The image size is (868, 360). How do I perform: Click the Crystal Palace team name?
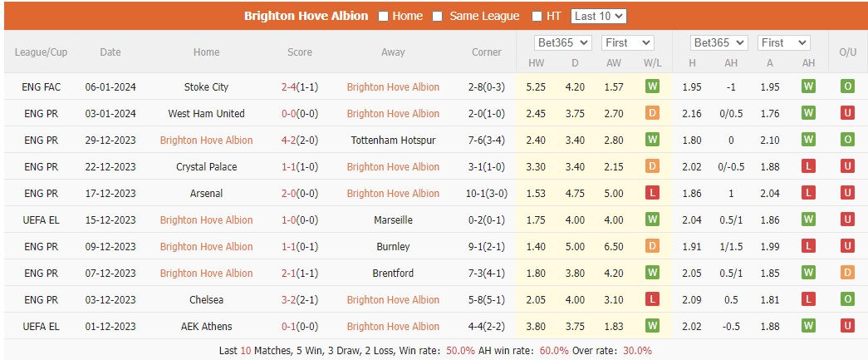tap(207, 166)
